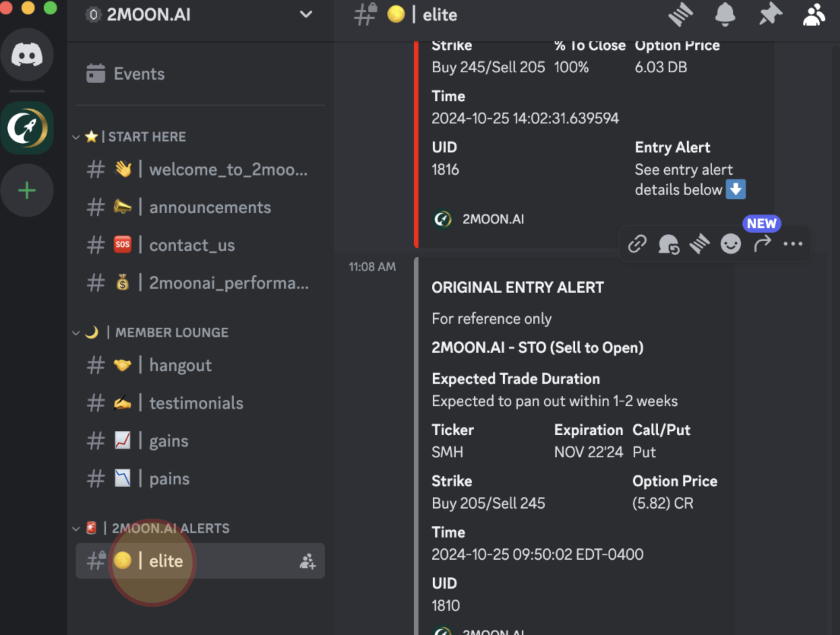Open More message options ellipsis

(793, 244)
